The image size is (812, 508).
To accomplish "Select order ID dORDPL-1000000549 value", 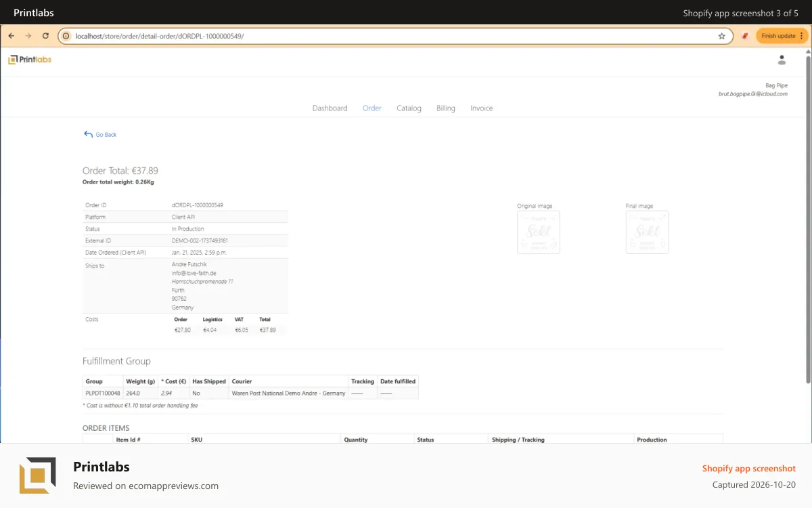I will click(198, 205).
